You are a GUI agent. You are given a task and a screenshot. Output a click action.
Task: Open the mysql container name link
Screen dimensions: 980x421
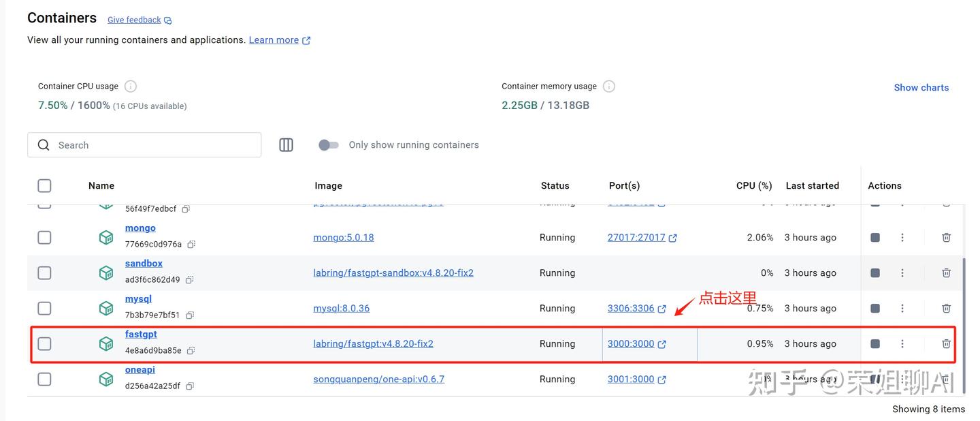(x=138, y=299)
